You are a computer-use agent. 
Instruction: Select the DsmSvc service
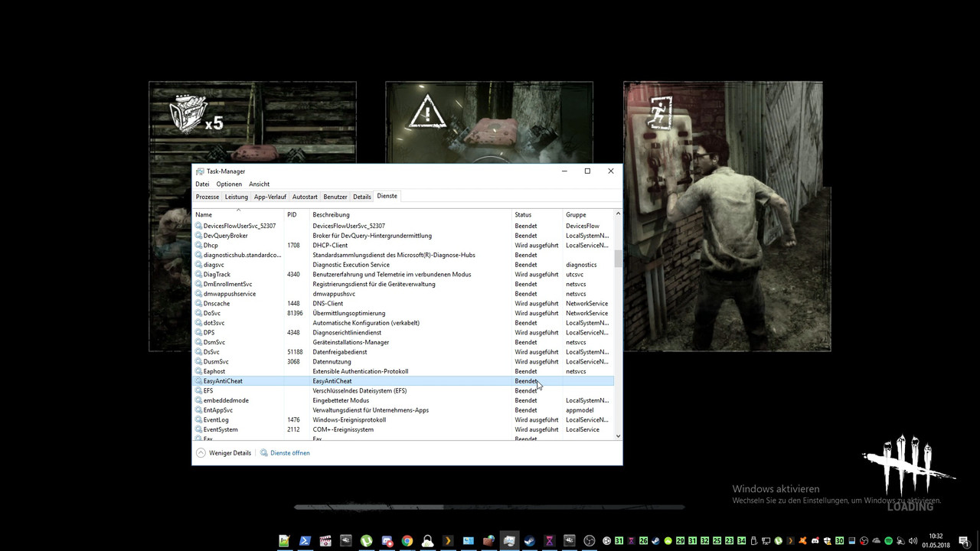[x=403, y=342]
